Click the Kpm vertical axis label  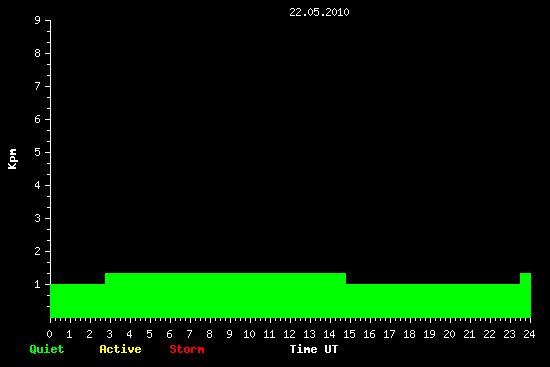click(x=13, y=159)
